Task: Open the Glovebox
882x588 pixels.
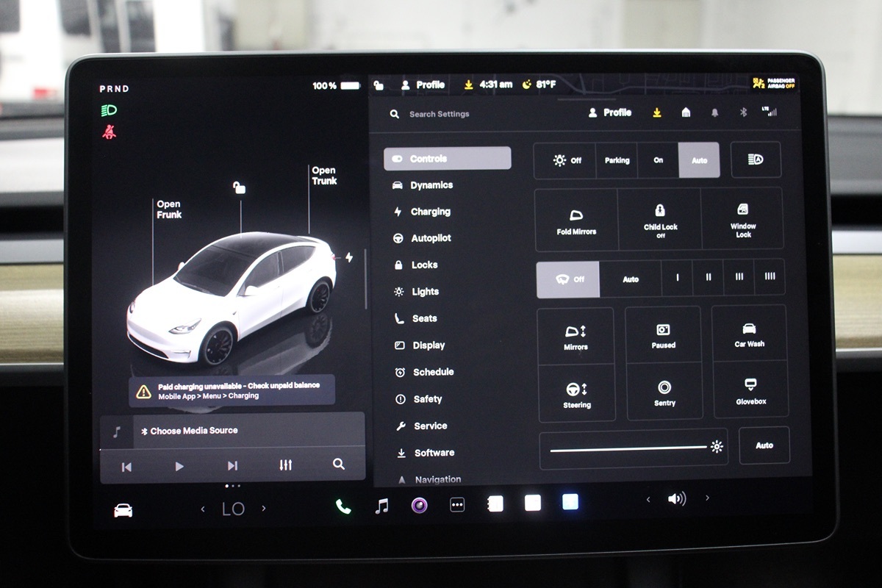Action: click(750, 391)
